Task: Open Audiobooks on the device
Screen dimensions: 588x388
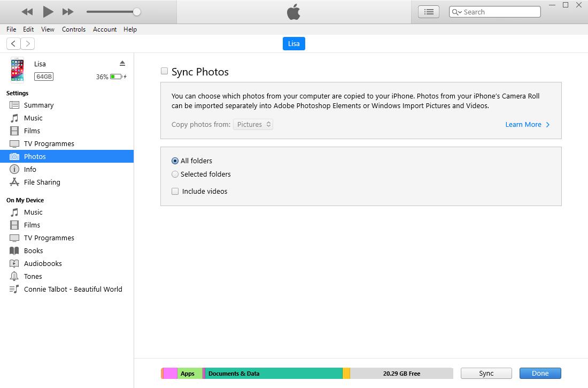Action: coord(67,263)
